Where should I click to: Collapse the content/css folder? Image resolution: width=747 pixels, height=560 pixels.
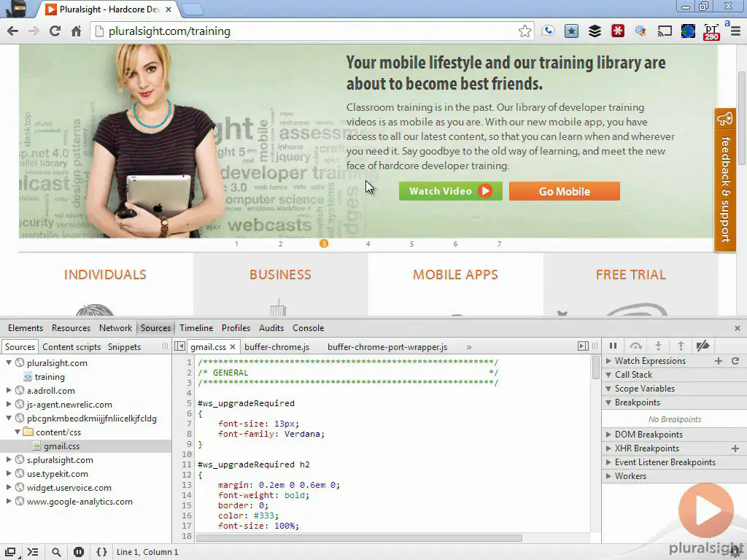coord(18,432)
